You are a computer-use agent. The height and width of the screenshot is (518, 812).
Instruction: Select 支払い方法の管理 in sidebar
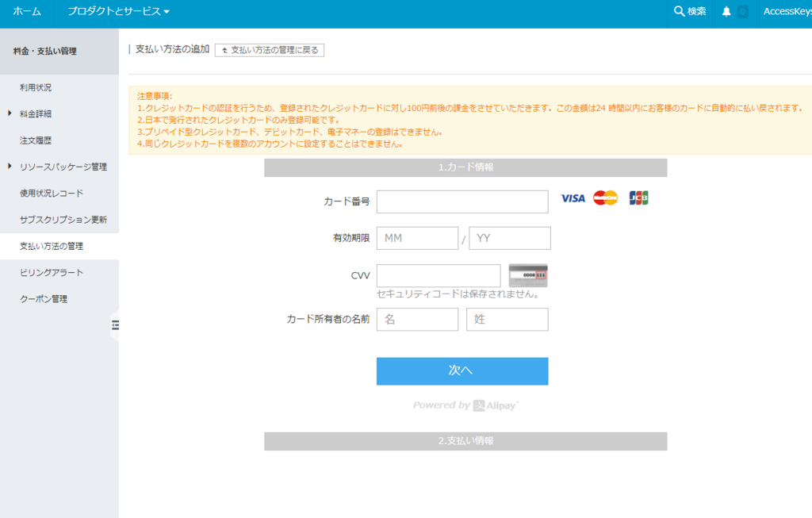tap(59, 246)
